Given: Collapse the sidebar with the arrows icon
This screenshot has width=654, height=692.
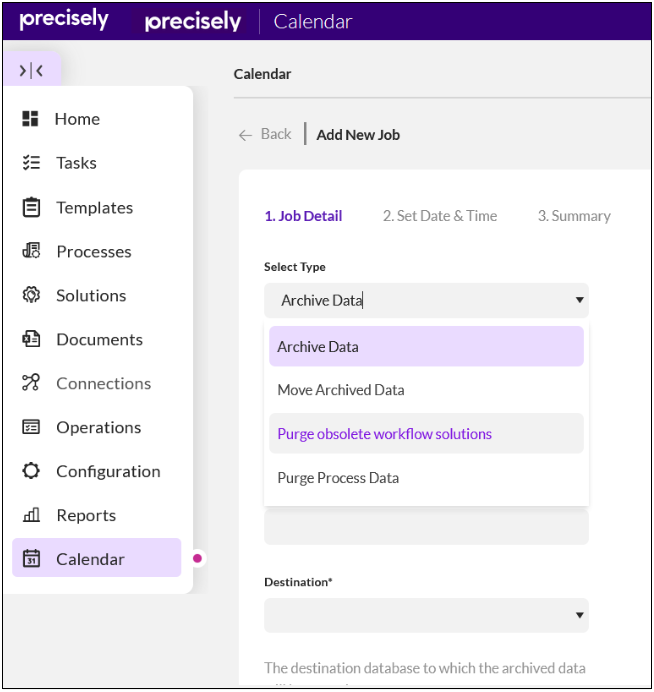Looking at the screenshot, I should click(31, 70).
